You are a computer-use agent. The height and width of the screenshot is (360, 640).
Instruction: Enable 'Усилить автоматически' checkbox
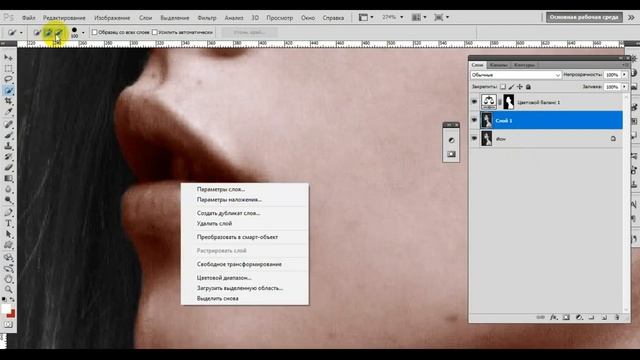tap(155, 32)
